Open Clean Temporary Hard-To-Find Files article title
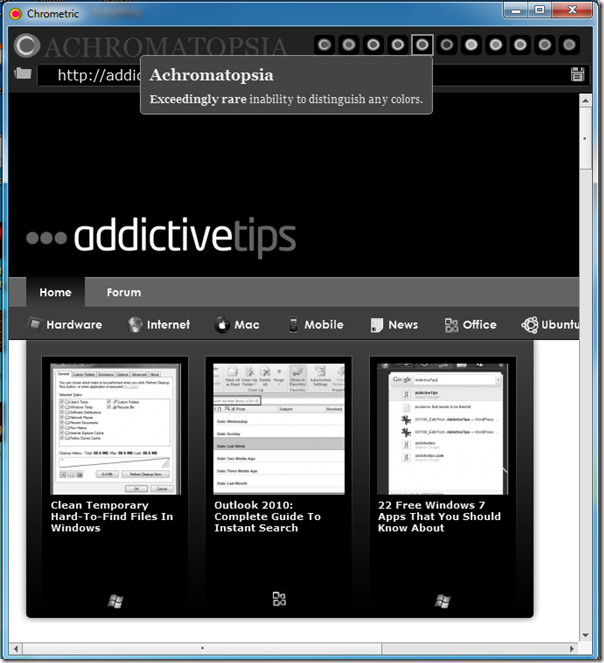Image resolution: width=604 pixels, height=663 pixels. click(112, 516)
